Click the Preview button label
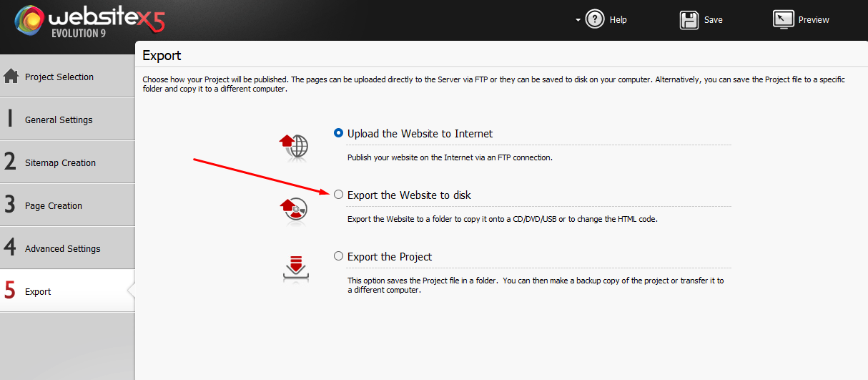 [814, 20]
